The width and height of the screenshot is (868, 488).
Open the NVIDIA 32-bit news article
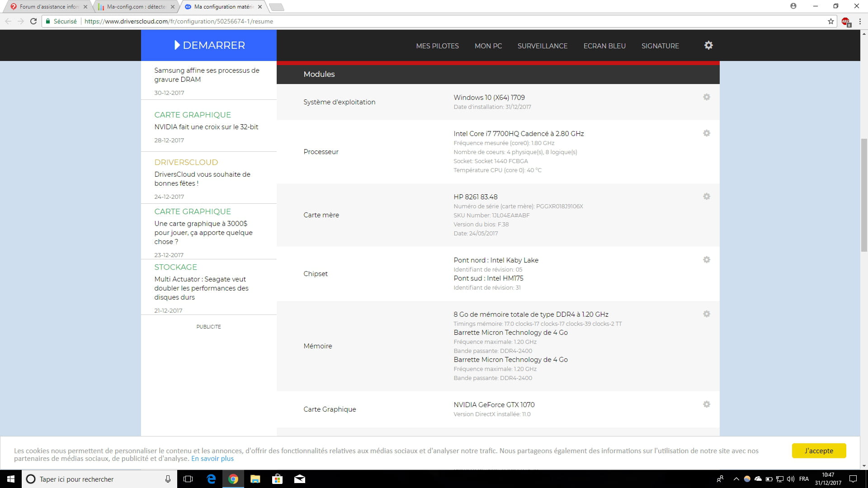pos(206,127)
